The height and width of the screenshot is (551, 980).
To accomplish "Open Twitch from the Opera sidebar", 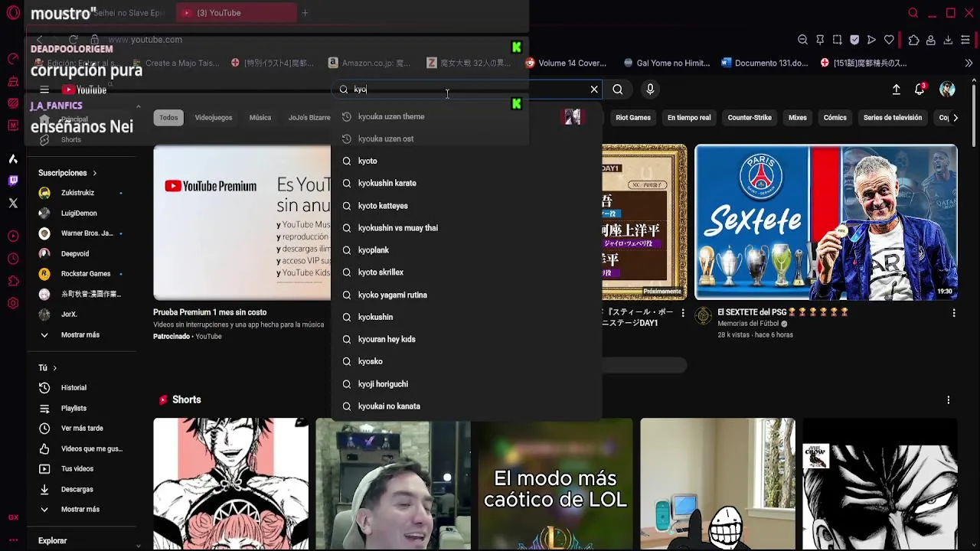I will [13, 181].
